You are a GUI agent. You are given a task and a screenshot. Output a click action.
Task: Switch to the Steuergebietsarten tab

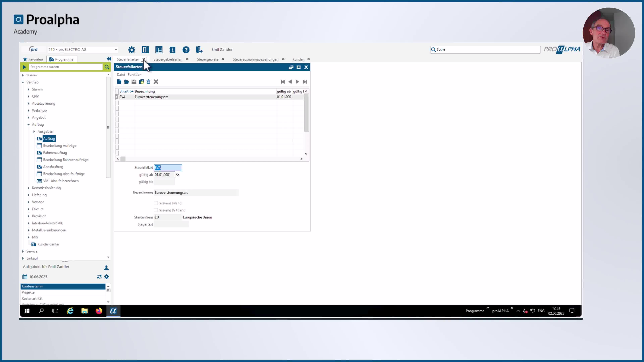coord(168,59)
